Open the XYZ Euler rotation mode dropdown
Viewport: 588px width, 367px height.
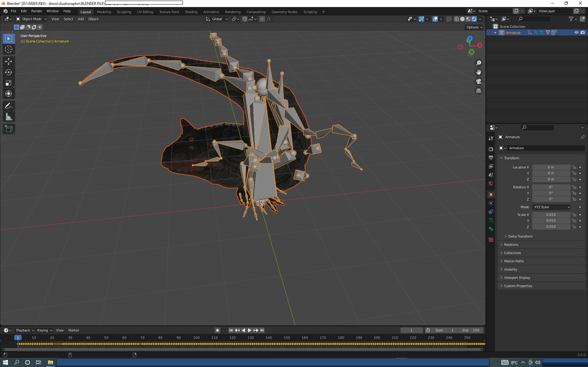[x=551, y=207]
